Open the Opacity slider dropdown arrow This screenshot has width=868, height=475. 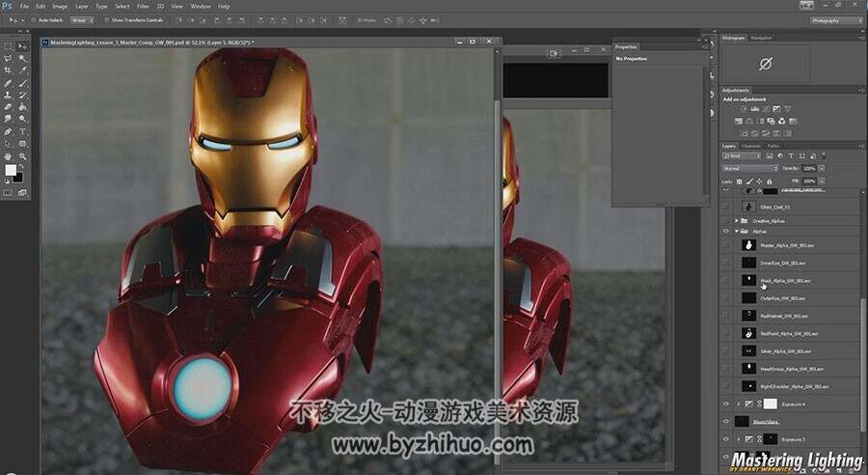tap(822, 169)
